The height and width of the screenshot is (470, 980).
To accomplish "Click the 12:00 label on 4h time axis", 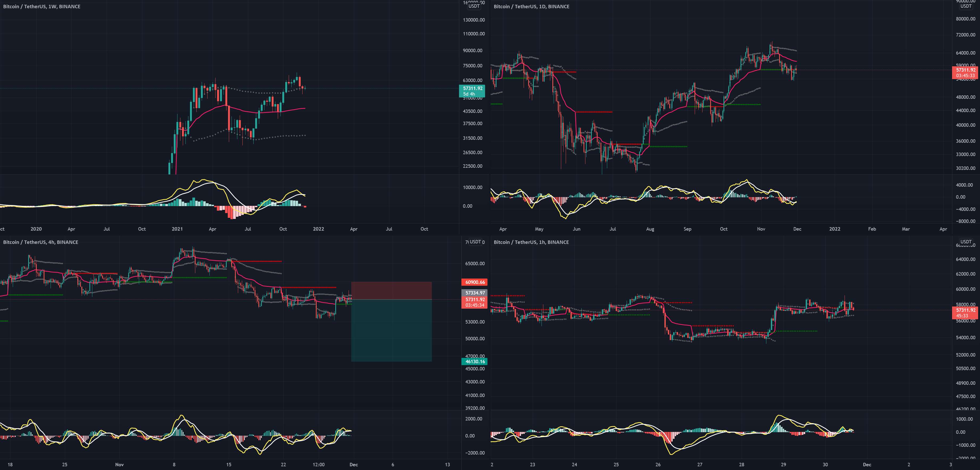I will (x=319, y=465).
